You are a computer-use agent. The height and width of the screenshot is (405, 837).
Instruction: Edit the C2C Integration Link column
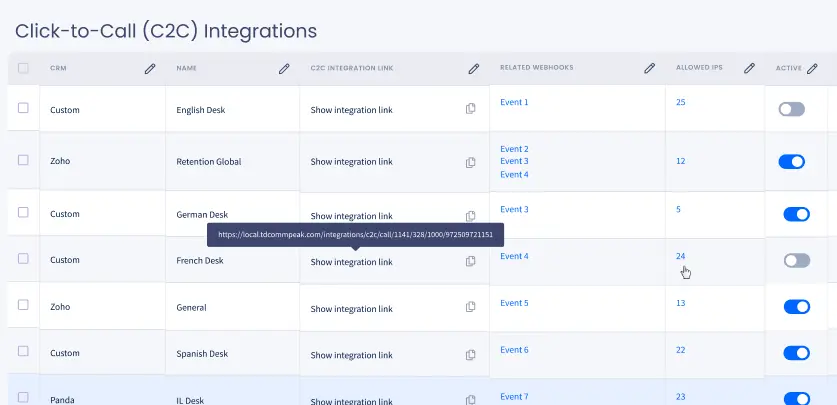[x=474, y=68]
